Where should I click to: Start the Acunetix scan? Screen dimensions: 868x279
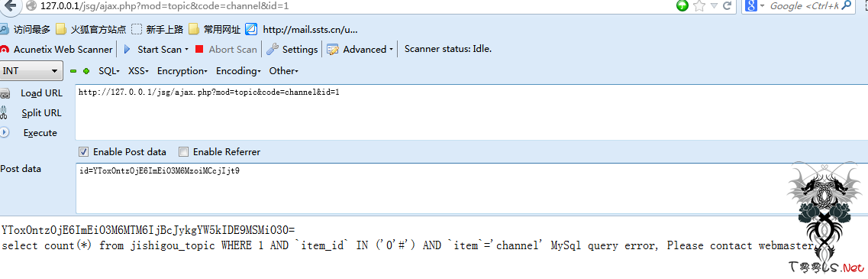click(x=154, y=50)
